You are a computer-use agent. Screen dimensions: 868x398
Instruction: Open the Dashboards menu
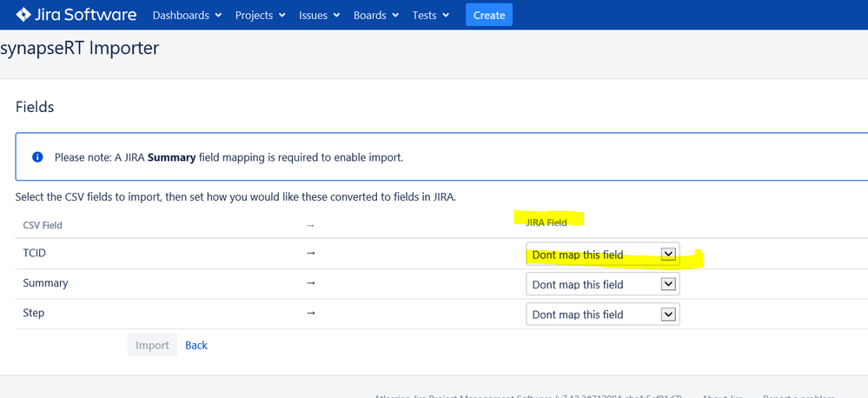click(x=187, y=16)
